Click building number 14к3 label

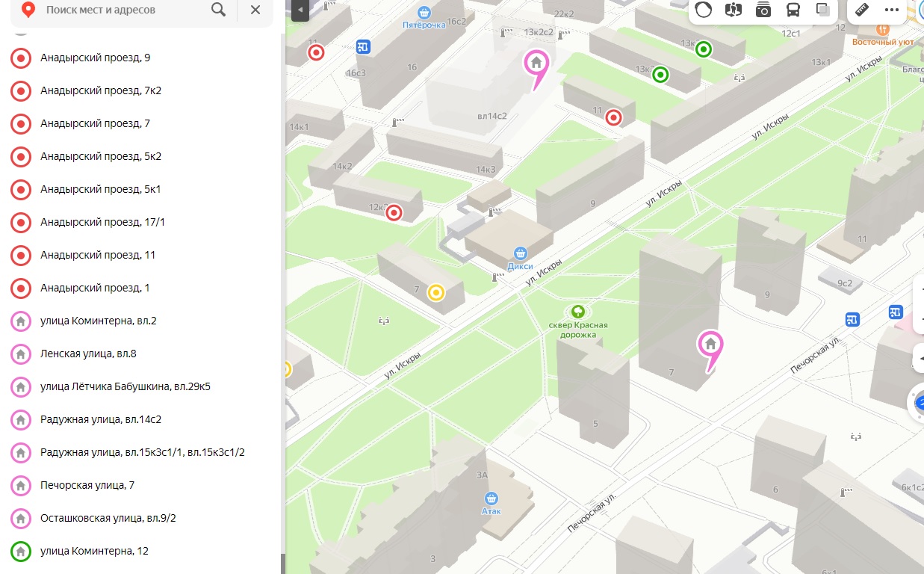coord(486,170)
